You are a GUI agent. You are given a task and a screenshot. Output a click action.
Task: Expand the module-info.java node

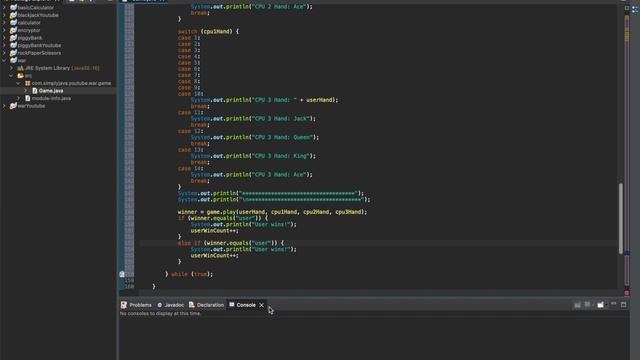tap(18, 98)
